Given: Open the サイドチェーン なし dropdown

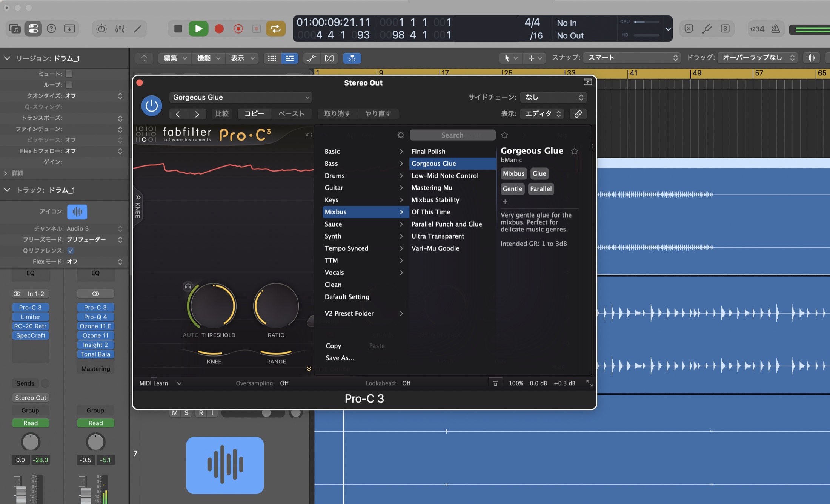Looking at the screenshot, I should pyautogui.click(x=553, y=97).
